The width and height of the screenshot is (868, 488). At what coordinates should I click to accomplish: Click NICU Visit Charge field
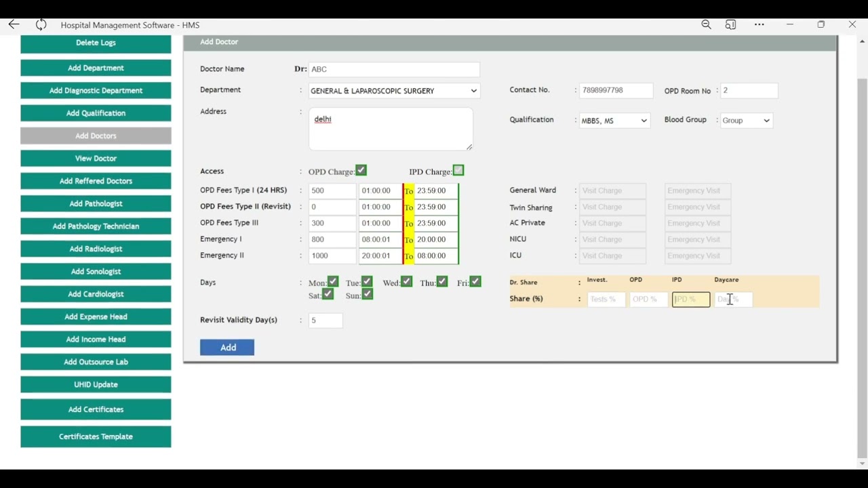tap(612, 239)
